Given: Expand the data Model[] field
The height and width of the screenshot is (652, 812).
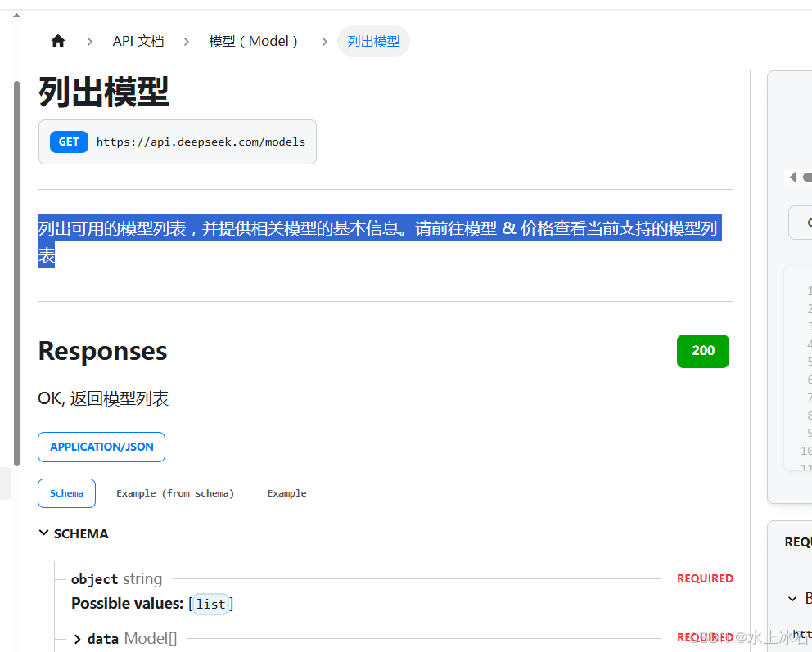Looking at the screenshot, I should click(x=77, y=639).
